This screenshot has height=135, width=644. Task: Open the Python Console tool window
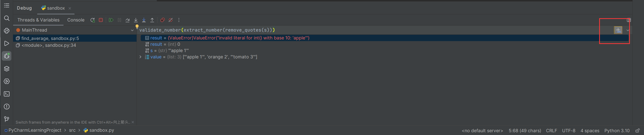7,31
